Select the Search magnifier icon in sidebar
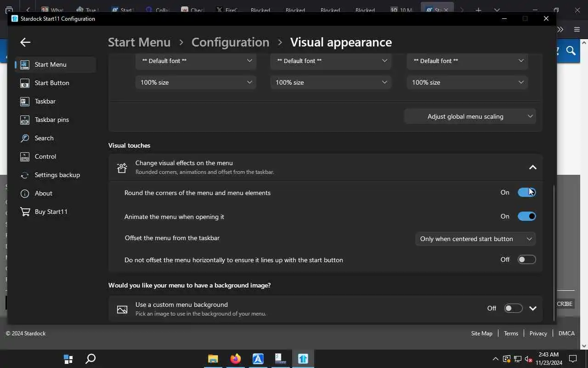 pos(25,138)
